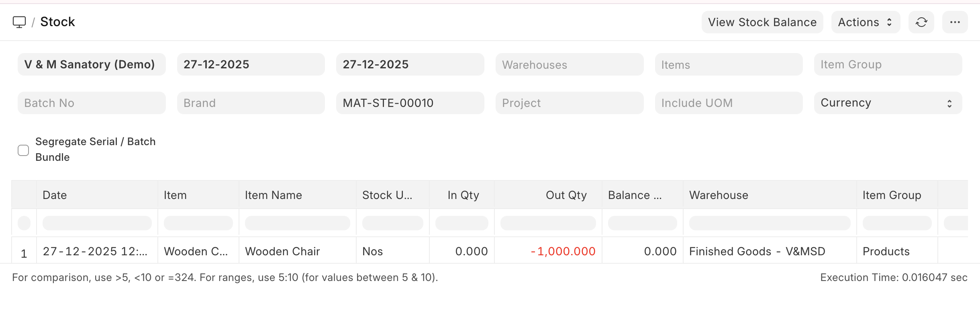The image size is (980, 320).
Task: Select row 1 using its row checkbox
Action: click(24, 251)
